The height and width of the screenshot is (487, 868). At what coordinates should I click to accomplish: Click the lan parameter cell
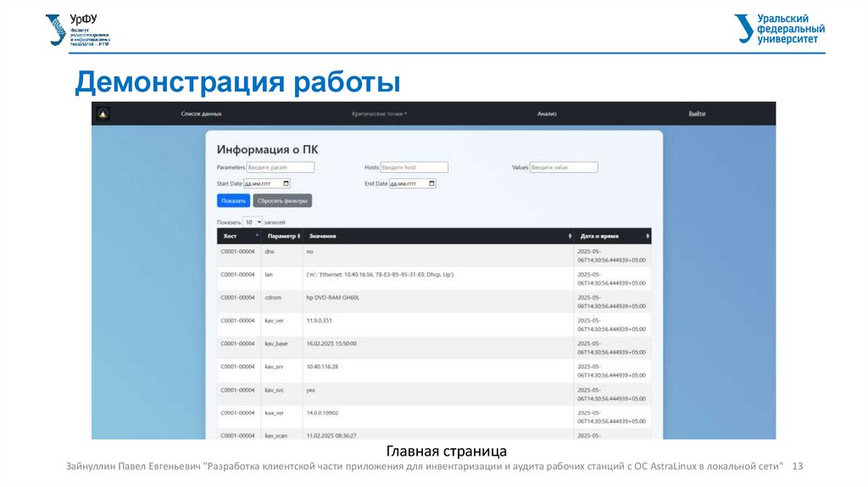click(x=281, y=278)
